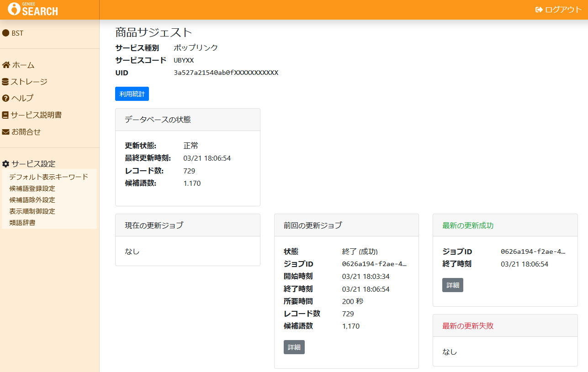Viewport: 588px width, 372px height.
Task: Click the 前回の更新ジョブ card header
Action: (346, 225)
